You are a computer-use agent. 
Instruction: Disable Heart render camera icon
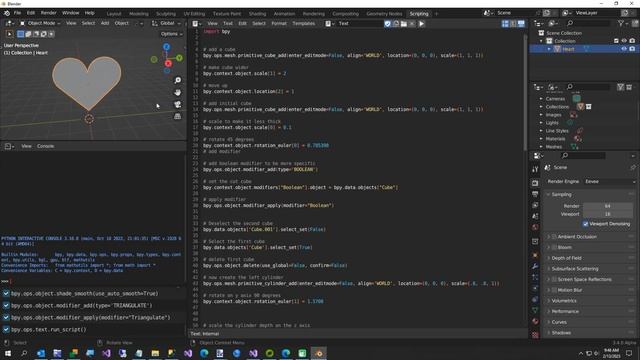(x=632, y=49)
